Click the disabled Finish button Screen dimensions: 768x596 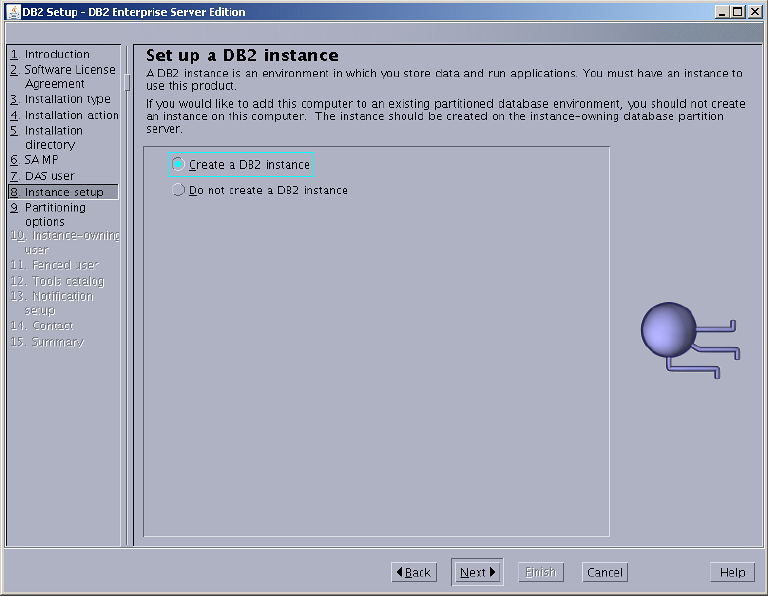click(x=541, y=572)
